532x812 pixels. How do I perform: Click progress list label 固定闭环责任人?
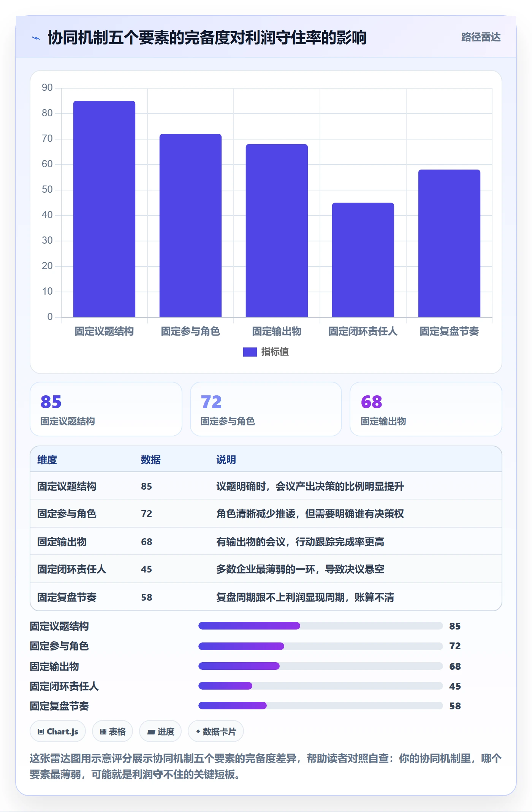click(64, 686)
